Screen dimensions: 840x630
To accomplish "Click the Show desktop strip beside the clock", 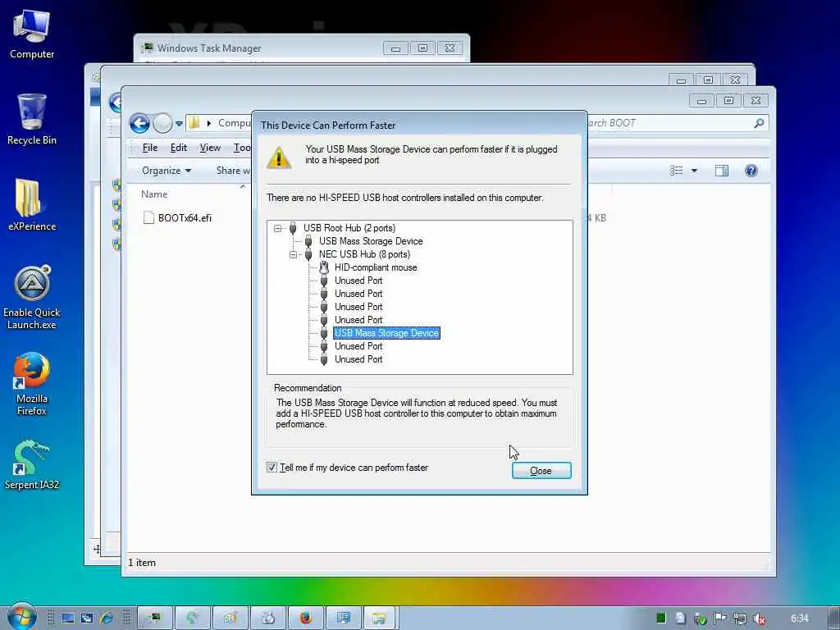I will point(833,618).
